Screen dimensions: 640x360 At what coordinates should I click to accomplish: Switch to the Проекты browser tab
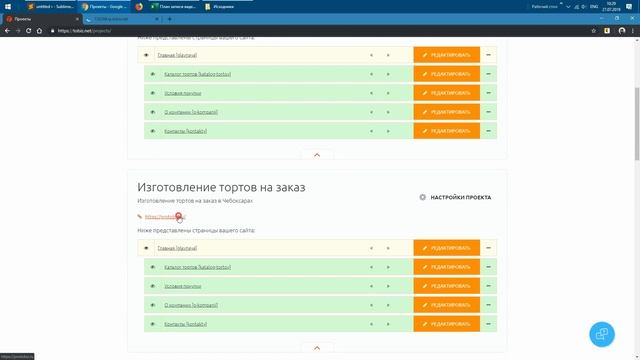click(41, 19)
